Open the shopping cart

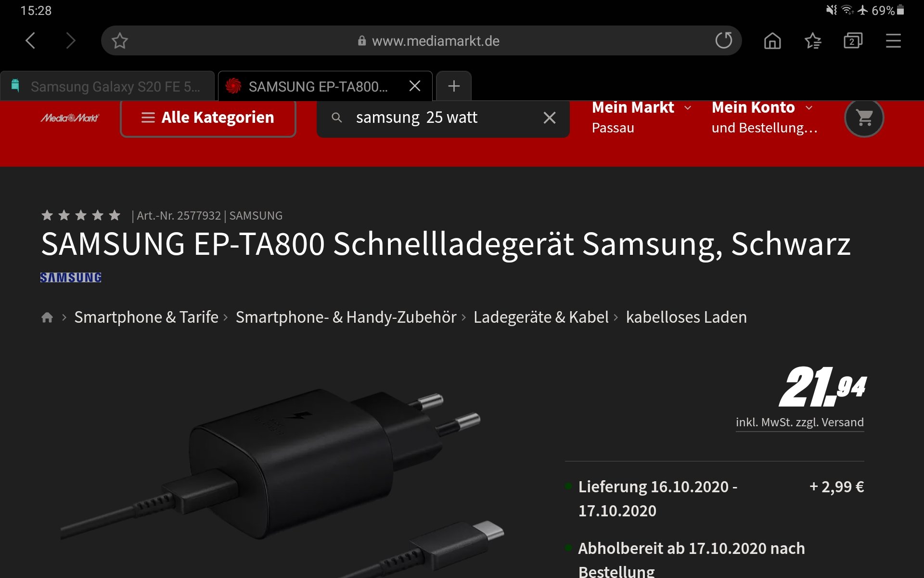tap(864, 118)
